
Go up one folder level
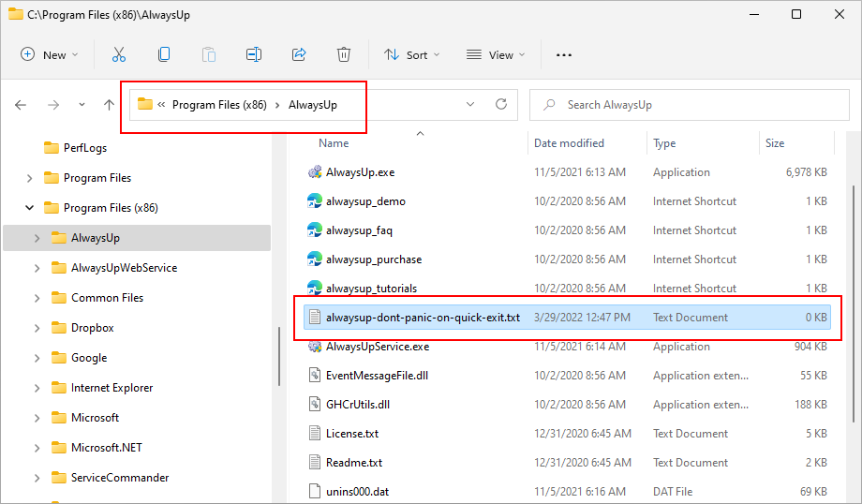[109, 104]
